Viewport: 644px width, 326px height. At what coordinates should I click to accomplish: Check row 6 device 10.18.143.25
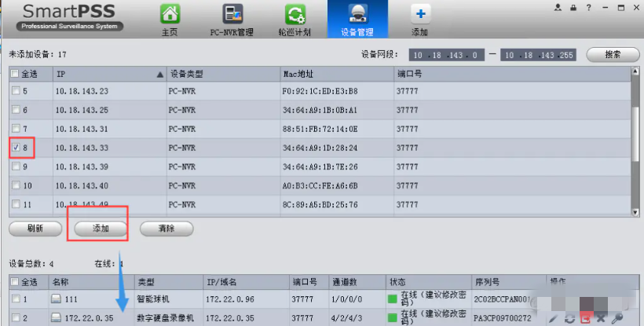[x=16, y=110]
